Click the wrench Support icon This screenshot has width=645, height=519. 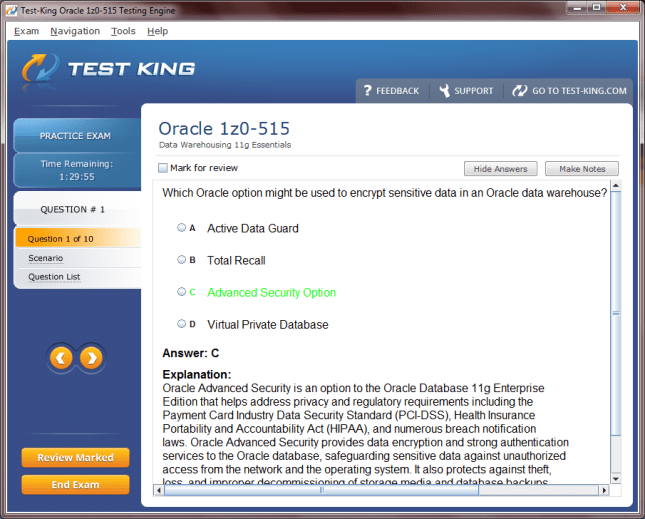click(x=444, y=90)
